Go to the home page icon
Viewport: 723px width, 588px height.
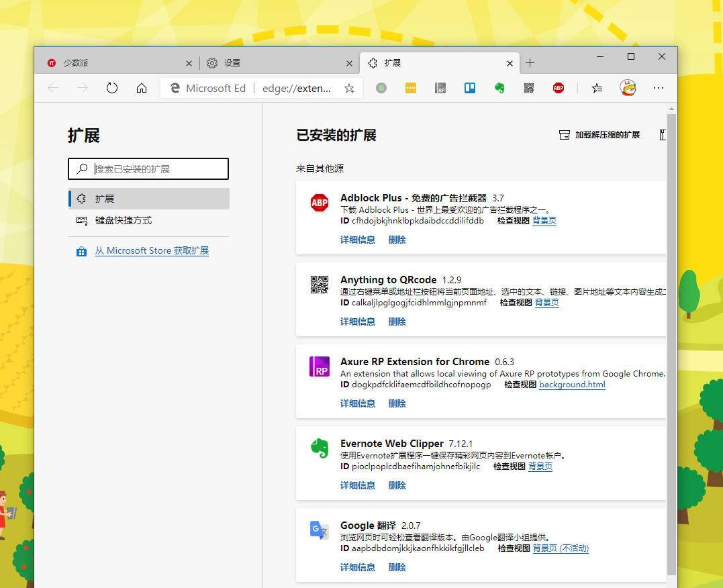tap(142, 88)
